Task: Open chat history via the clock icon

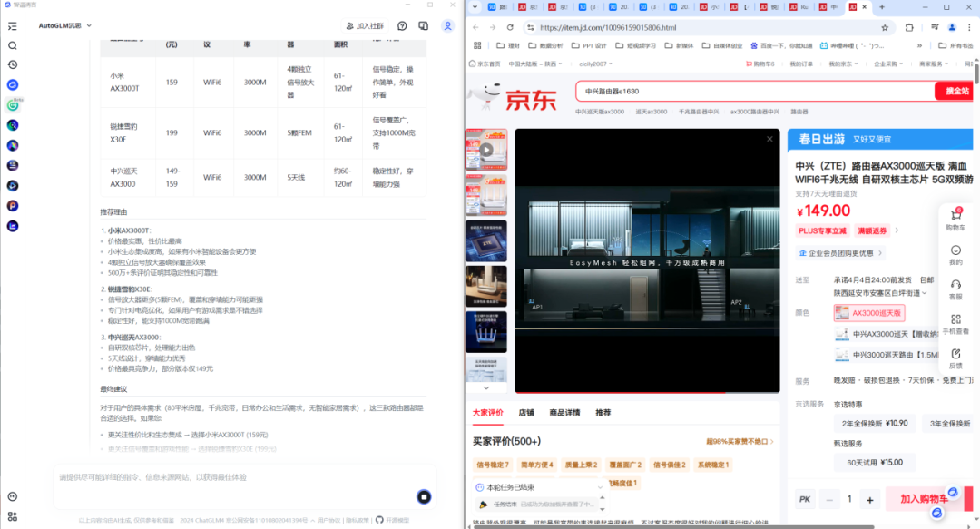Action: [12, 64]
